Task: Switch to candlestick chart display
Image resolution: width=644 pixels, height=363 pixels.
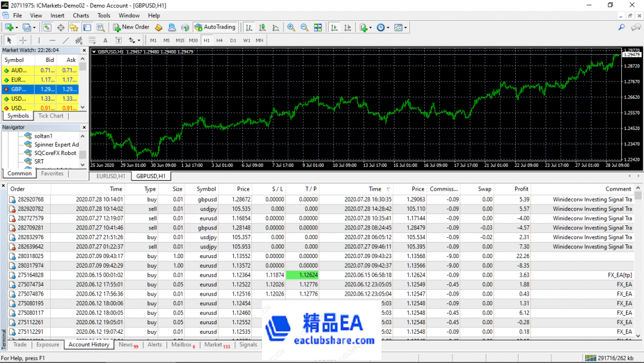Action: [x=262, y=27]
